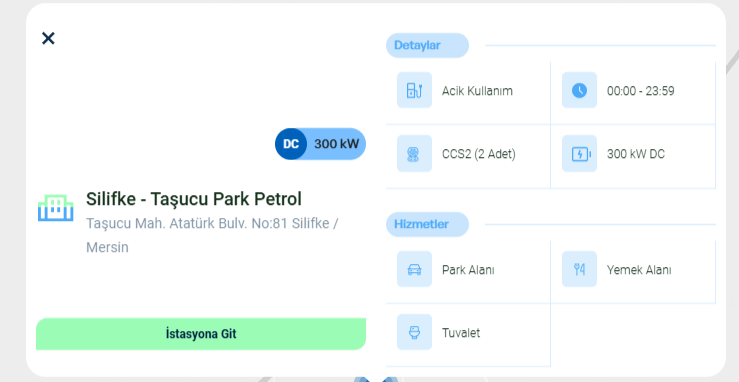
Task: Click the station building icon
Action: coord(56,208)
